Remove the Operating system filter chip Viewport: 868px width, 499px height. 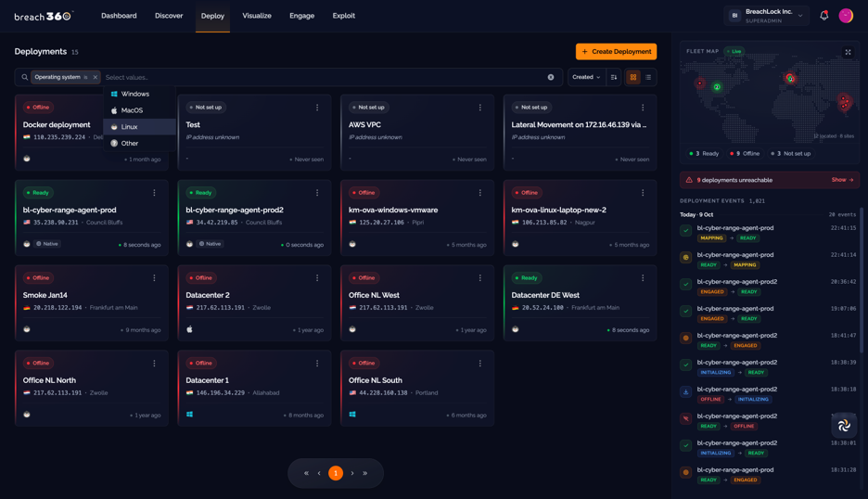click(96, 77)
